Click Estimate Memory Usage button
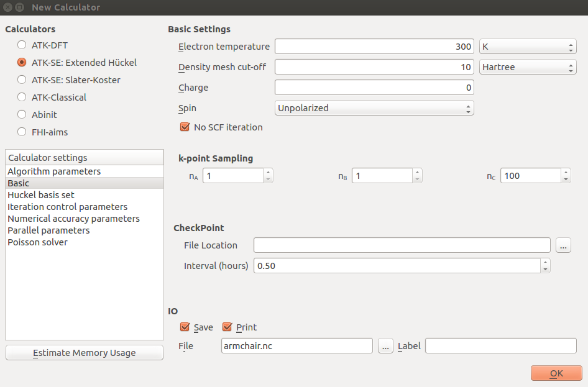This screenshot has height=387, width=588. click(x=85, y=353)
